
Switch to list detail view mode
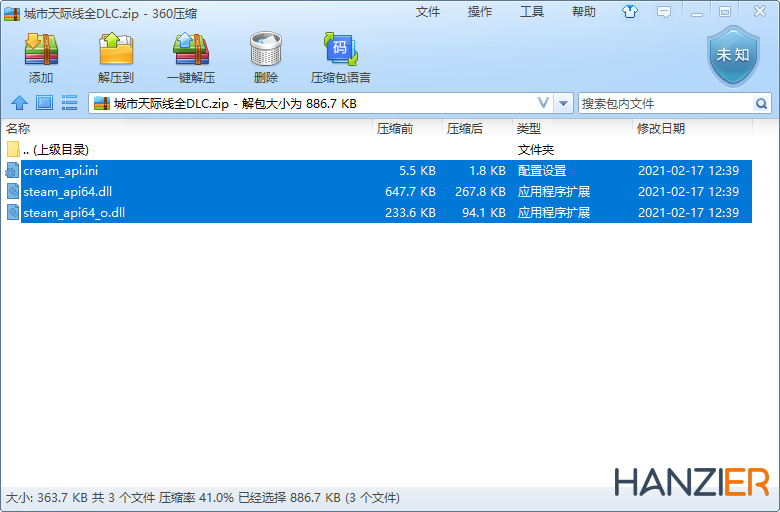tap(69, 103)
